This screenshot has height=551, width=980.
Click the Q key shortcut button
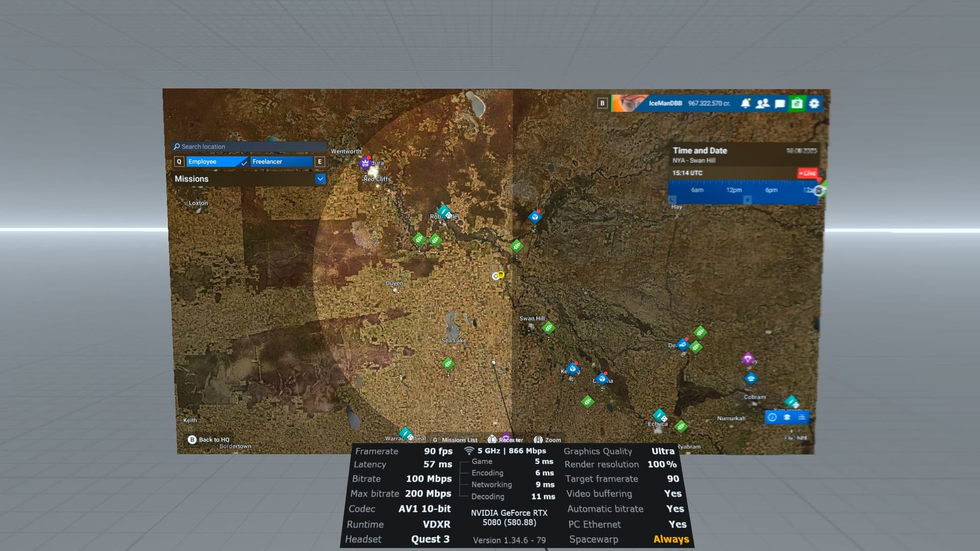179,162
